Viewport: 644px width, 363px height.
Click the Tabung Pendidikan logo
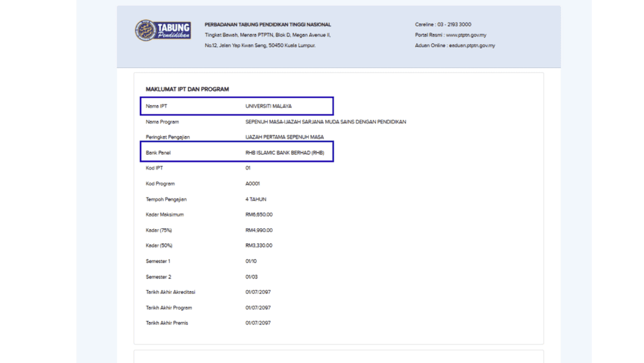[163, 30]
